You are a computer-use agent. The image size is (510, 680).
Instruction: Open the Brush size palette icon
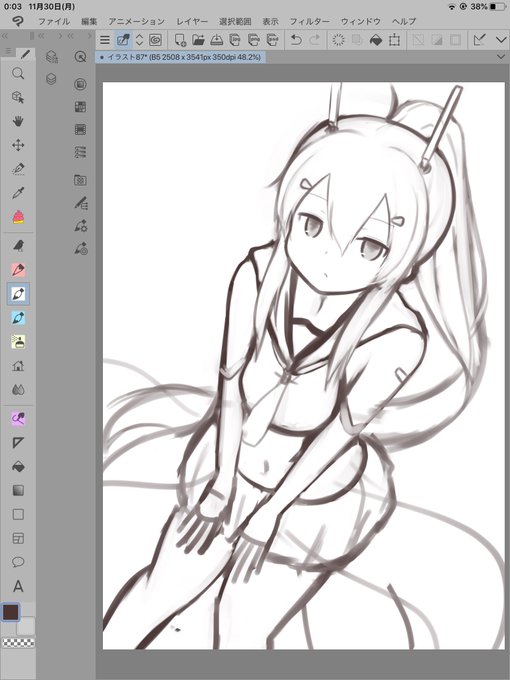coord(81,248)
